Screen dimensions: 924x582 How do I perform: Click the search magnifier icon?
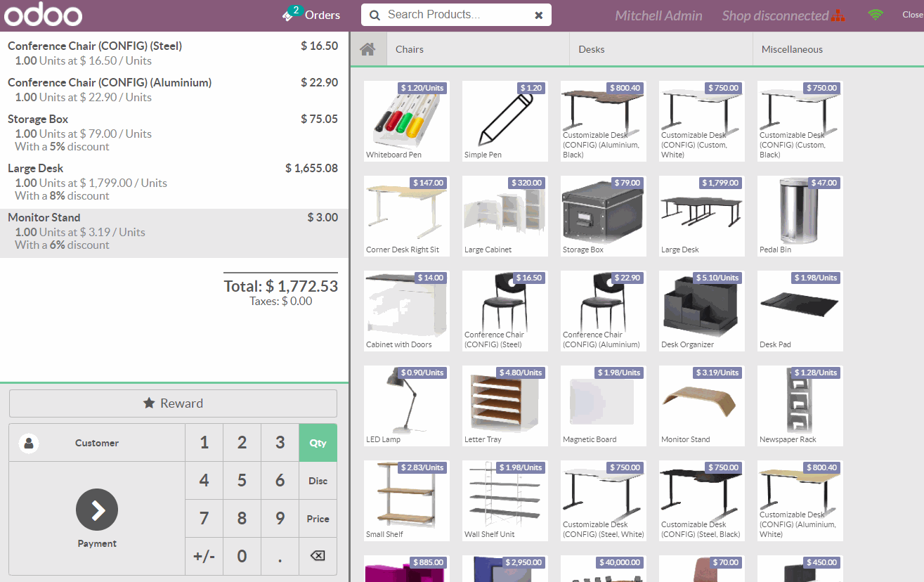pyautogui.click(x=375, y=14)
